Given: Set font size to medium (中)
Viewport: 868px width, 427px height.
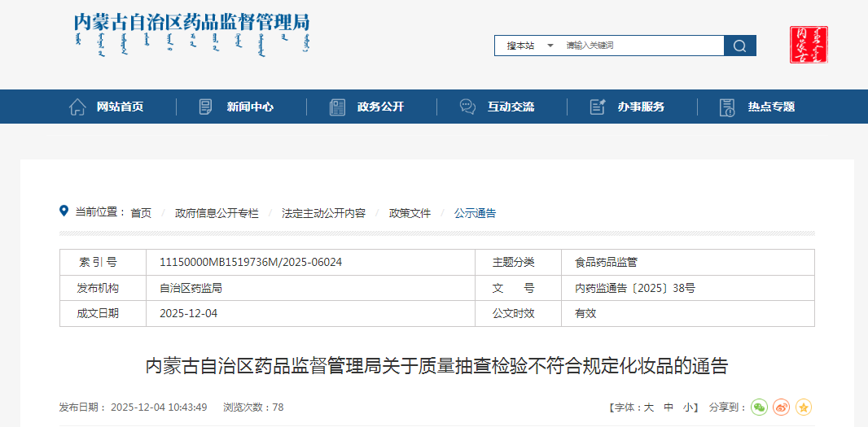Looking at the screenshot, I should [x=669, y=407].
